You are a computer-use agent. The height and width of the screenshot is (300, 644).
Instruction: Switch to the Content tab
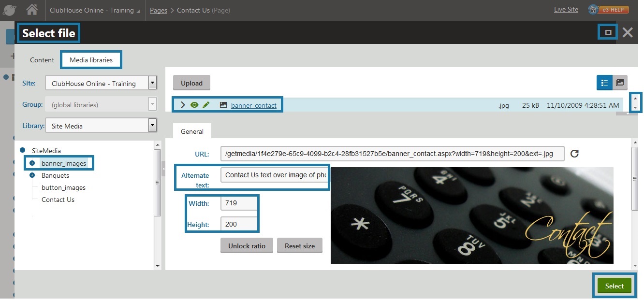click(42, 60)
